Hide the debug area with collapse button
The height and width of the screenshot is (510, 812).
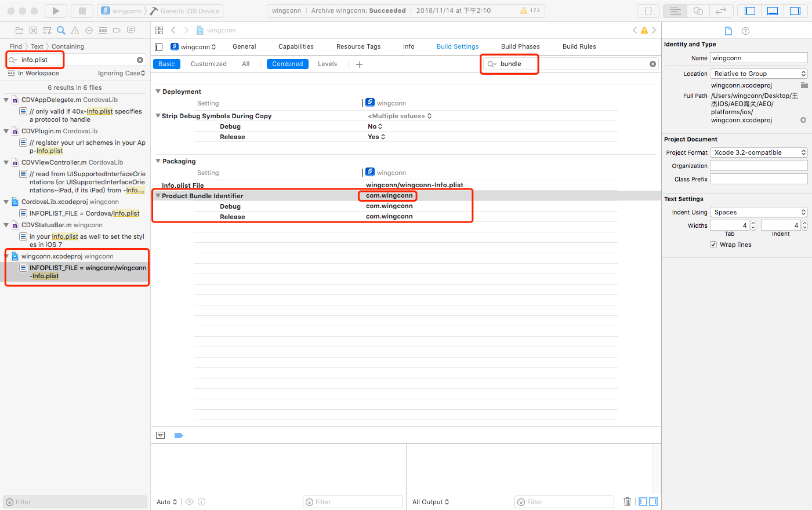pyautogui.click(x=161, y=435)
